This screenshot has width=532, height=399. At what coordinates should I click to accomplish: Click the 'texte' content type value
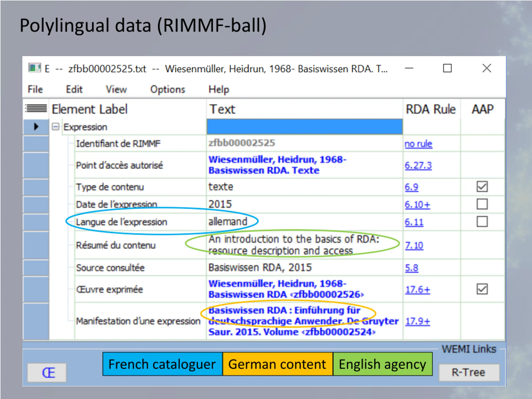coord(221,187)
